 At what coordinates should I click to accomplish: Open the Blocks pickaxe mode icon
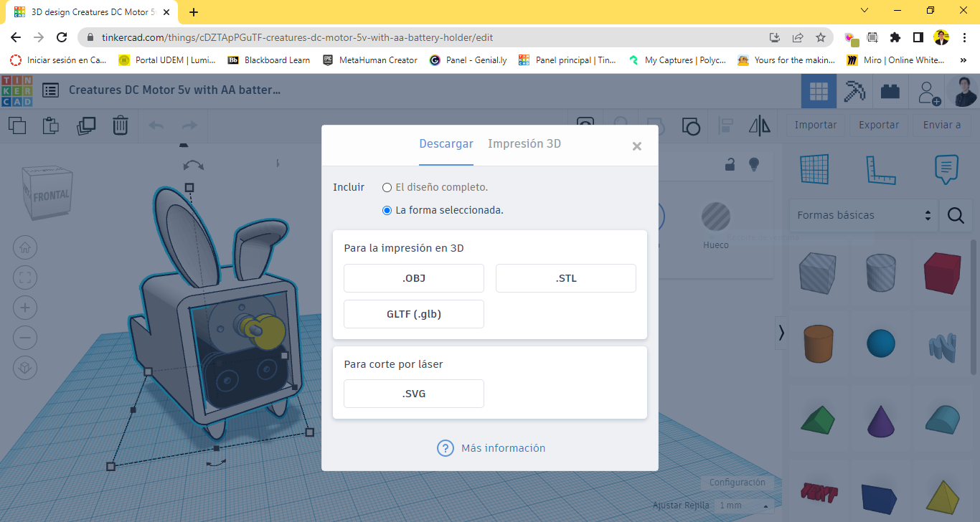click(x=854, y=91)
